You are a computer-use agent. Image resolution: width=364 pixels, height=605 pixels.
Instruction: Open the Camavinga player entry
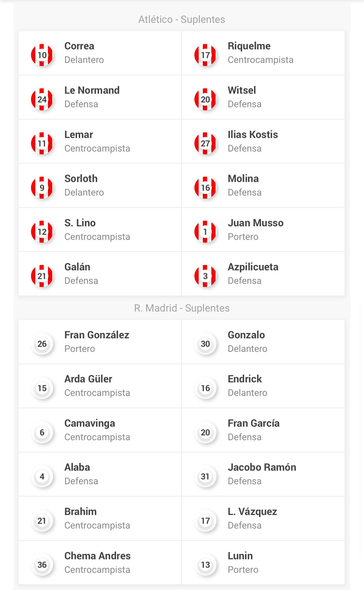(100, 430)
